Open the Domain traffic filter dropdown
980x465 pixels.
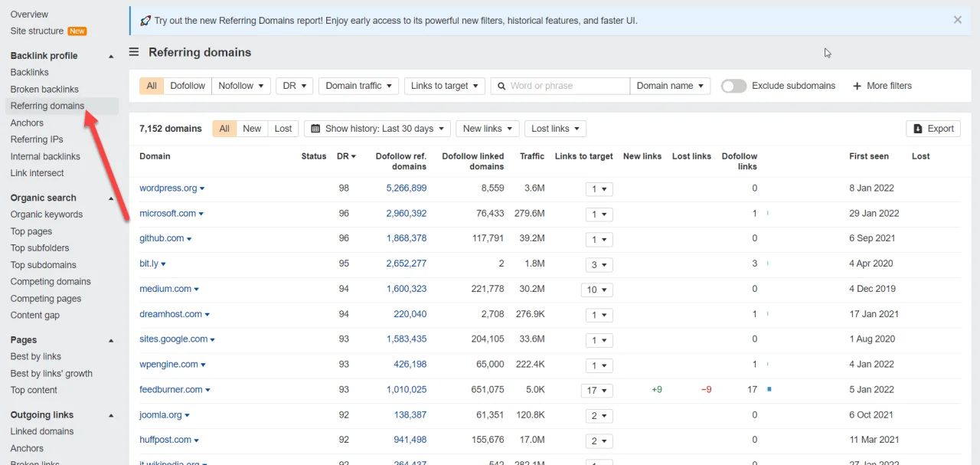(358, 85)
